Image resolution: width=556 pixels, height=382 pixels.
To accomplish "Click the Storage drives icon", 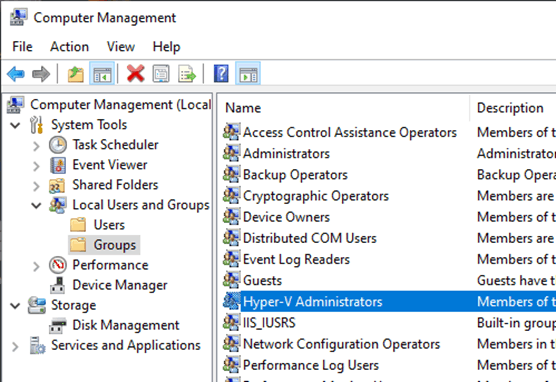I will coord(37,305).
